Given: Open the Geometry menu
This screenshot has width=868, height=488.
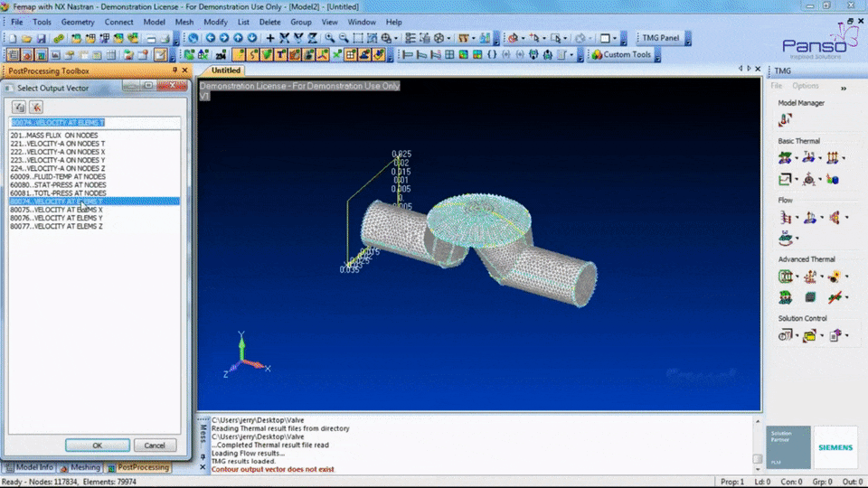Looking at the screenshot, I should pyautogui.click(x=78, y=22).
